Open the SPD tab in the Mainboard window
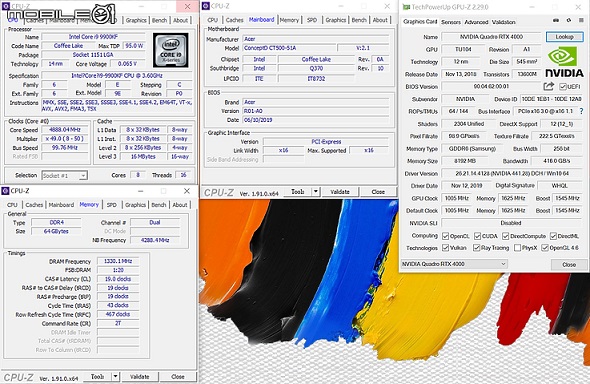 (x=312, y=20)
